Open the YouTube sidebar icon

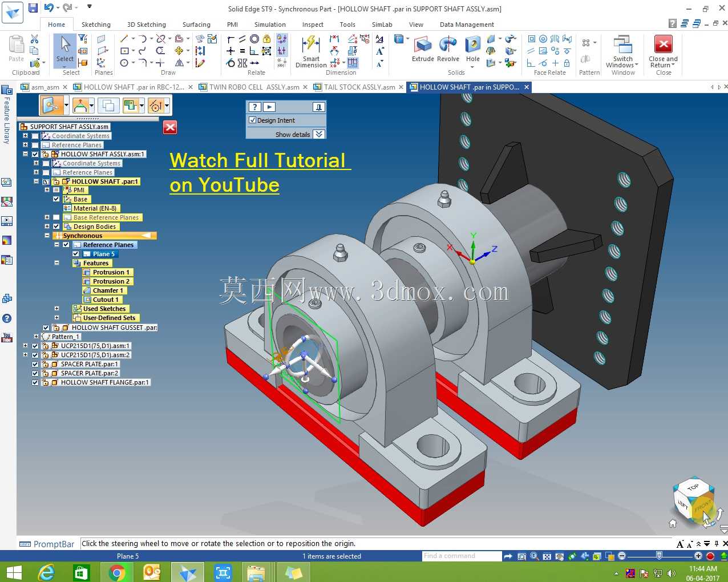pyautogui.click(x=7, y=337)
